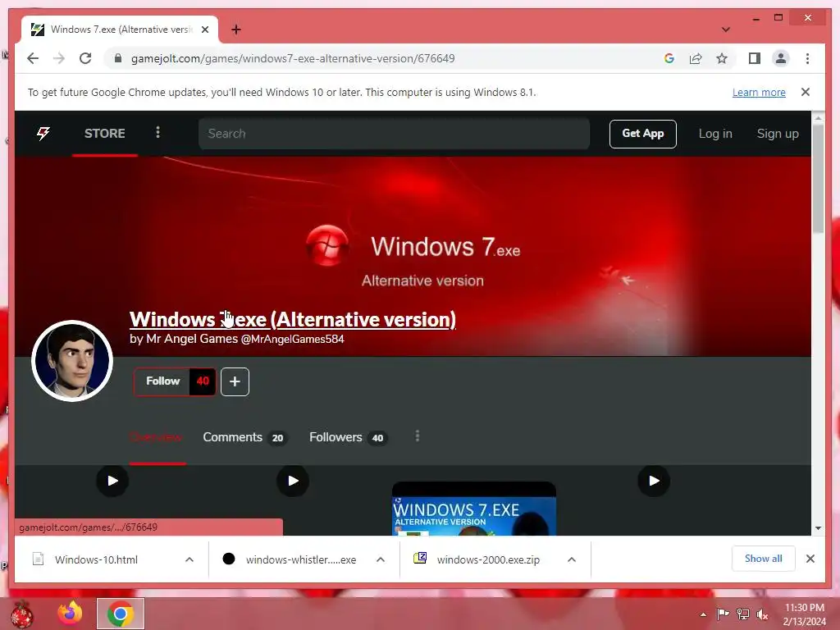The height and width of the screenshot is (630, 840).
Task: Click the padlock site info icon
Action: [x=118, y=58]
